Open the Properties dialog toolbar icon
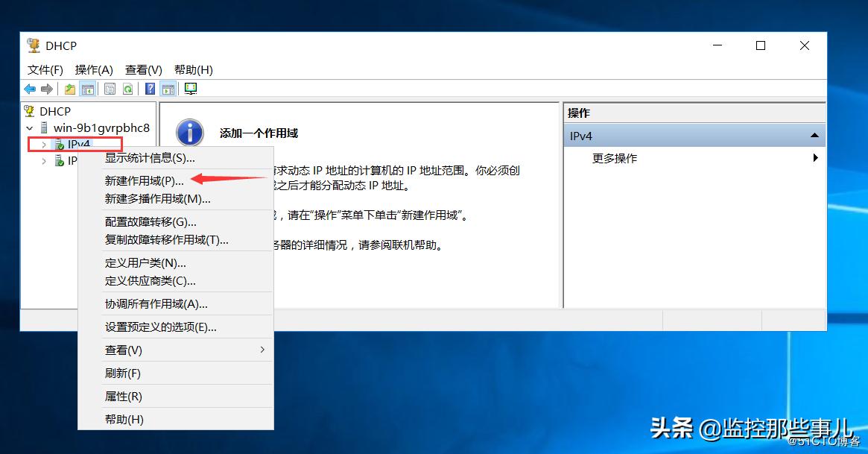This screenshot has width=868, height=454. tap(109, 88)
